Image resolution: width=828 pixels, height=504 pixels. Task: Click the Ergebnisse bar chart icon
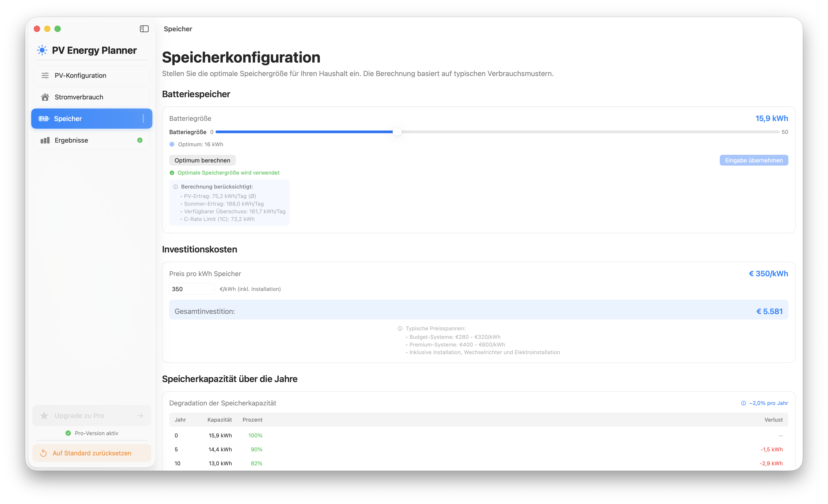tap(45, 140)
